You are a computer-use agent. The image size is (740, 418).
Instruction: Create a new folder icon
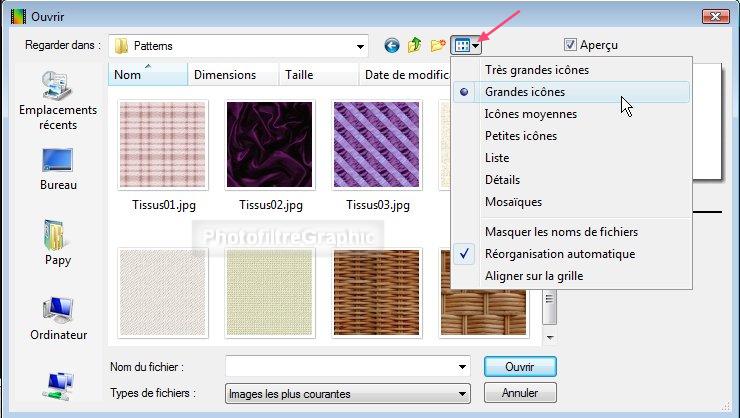coord(438,45)
